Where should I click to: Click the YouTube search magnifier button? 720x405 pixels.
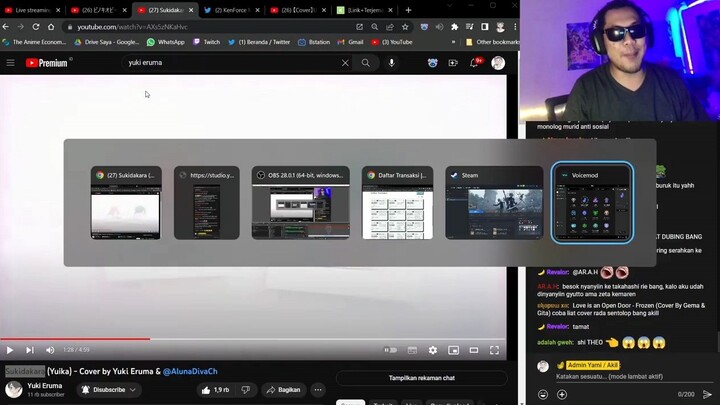366,63
